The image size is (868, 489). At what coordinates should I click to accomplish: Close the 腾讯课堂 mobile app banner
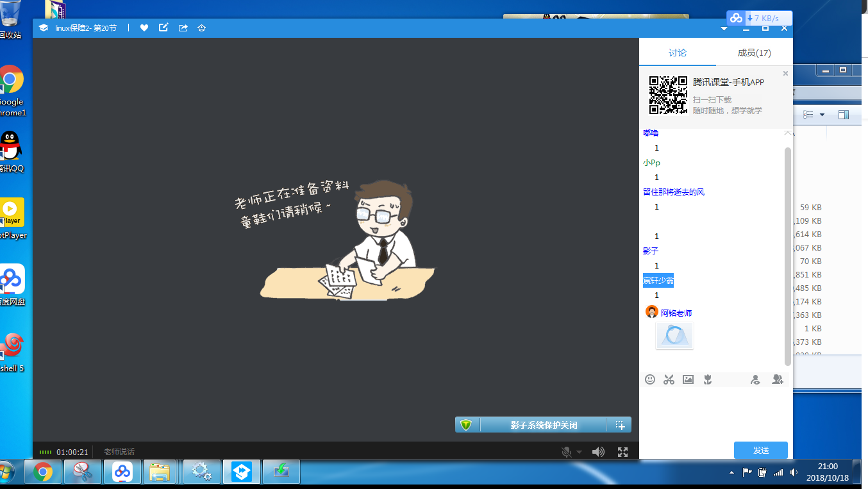pos(785,74)
